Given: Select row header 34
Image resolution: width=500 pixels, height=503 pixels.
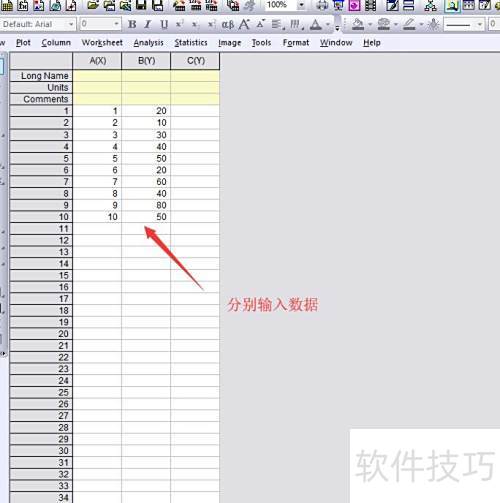Looking at the screenshot, I should click(41, 497).
